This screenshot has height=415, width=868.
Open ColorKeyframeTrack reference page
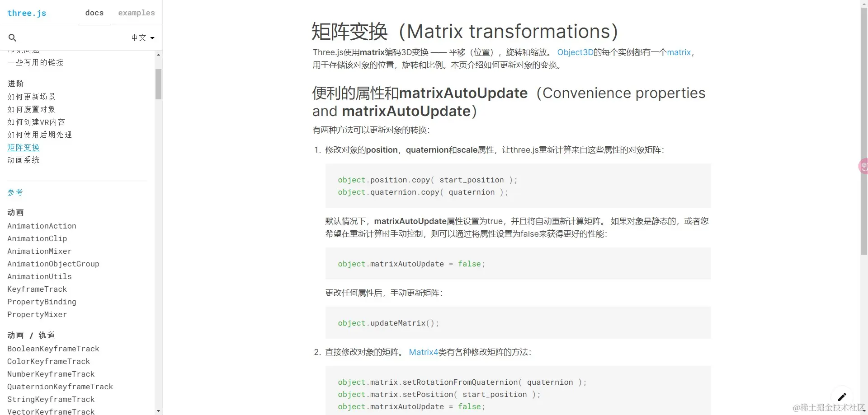(49, 361)
